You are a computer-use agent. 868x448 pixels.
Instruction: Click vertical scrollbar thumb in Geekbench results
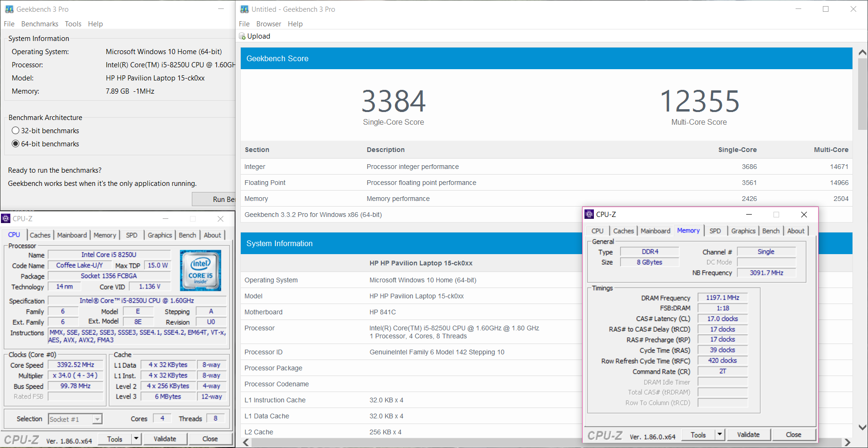click(862, 94)
